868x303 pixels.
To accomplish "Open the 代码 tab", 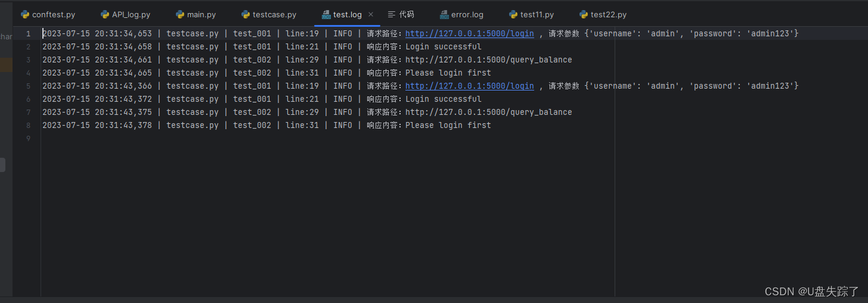I will pyautogui.click(x=401, y=14).
